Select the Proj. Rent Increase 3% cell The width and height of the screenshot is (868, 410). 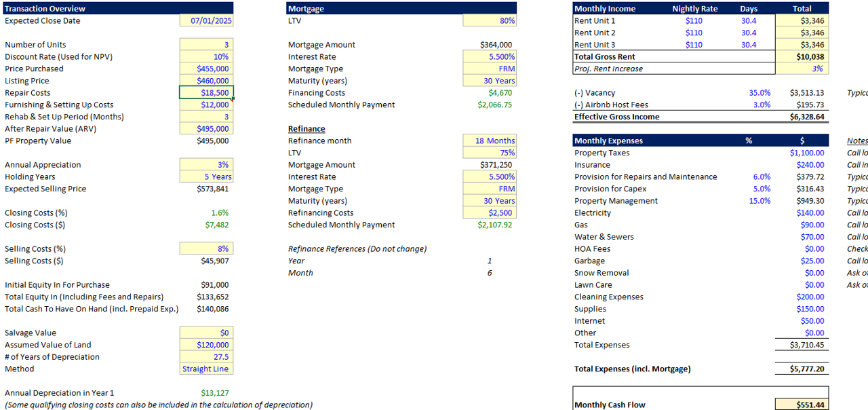[802, 69]
